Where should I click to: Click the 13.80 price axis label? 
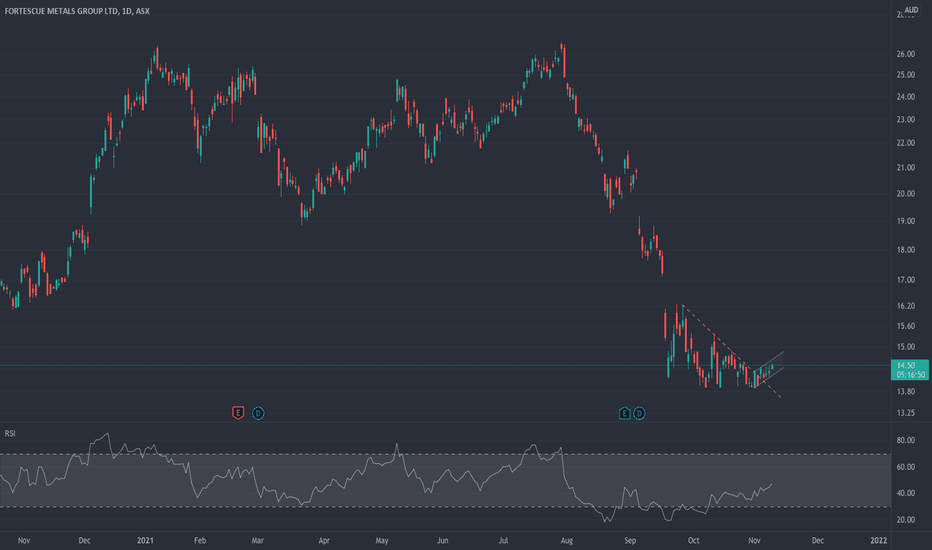[906, 391]
